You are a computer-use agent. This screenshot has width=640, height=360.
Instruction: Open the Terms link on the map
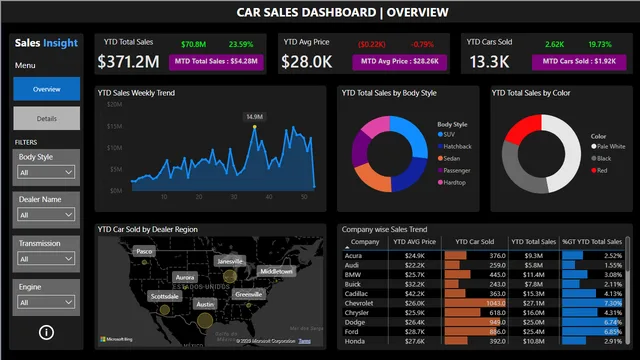tap(304, 341)
